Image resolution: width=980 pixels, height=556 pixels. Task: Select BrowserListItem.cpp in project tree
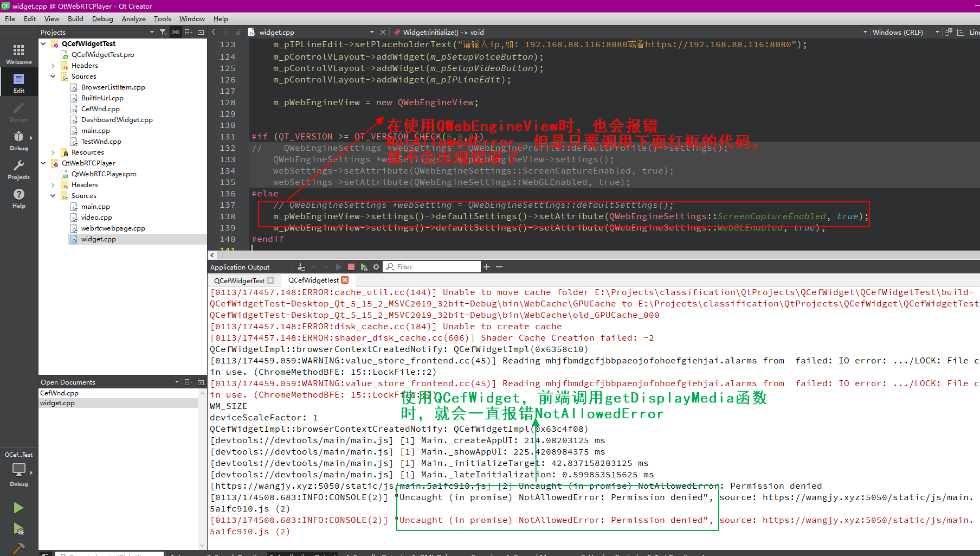click(113, 87)
